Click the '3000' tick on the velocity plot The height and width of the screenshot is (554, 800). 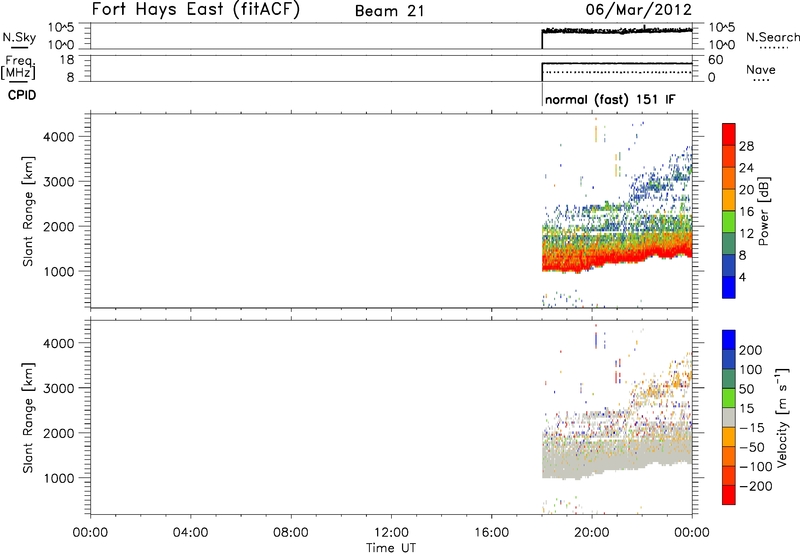pos(59,388)
